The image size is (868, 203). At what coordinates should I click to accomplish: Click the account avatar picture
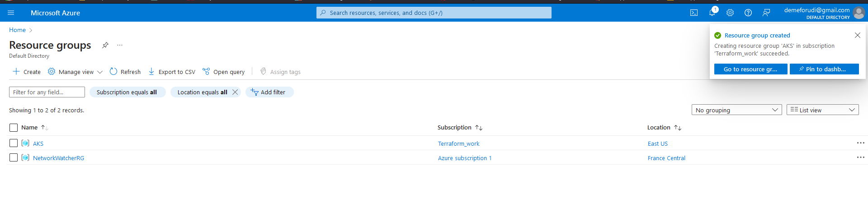[859, 13]
